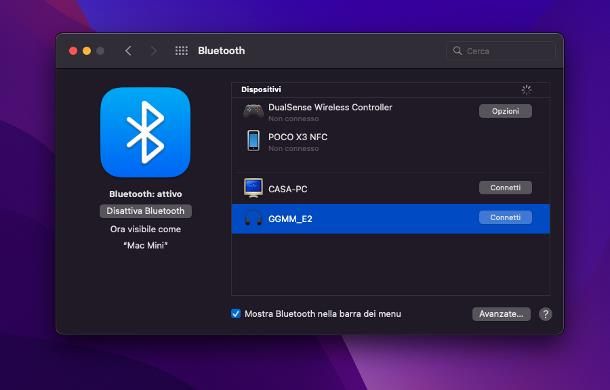Viewport: 610px width, 390px height.
Task: Click the magnifying glass search icon
Action: click(x=457, y=51)
